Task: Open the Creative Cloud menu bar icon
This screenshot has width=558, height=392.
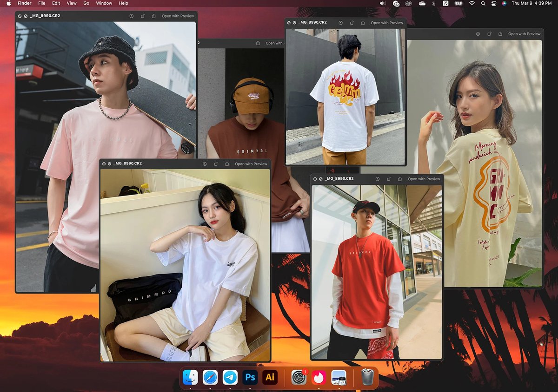Action: click(409, 3)
